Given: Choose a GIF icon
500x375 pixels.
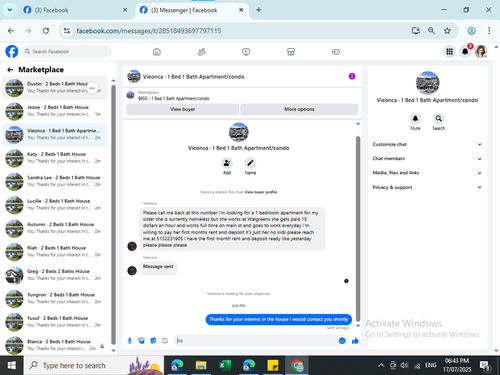Looking at the screenshot, I should coord(165,341).
